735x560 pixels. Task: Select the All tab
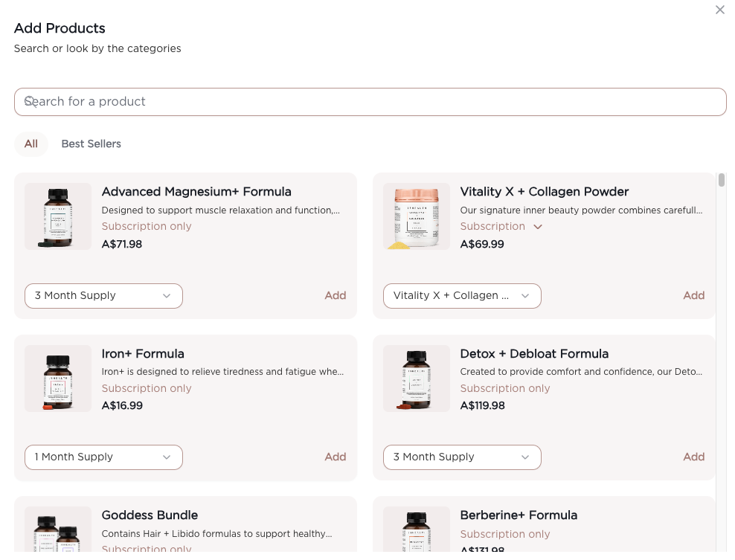click(x=31, y=144)
